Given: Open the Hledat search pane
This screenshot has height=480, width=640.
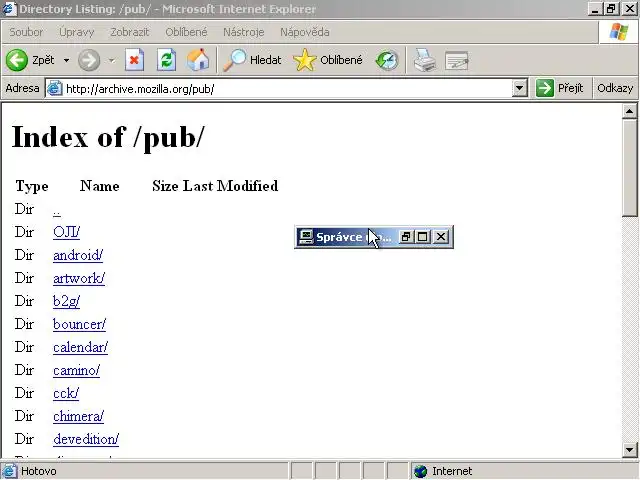Looking at the screenshot, I should pyautogui.click(x=252, y=60).
